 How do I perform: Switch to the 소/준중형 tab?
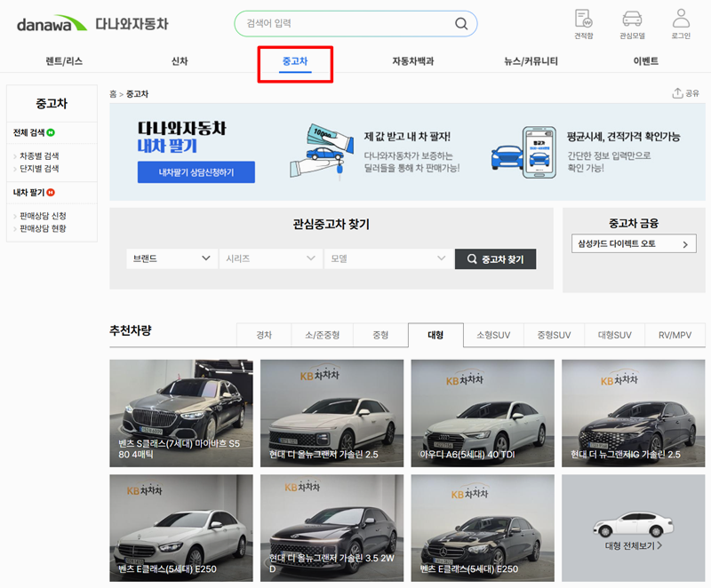pyautogui.click(x=322, y=335)
